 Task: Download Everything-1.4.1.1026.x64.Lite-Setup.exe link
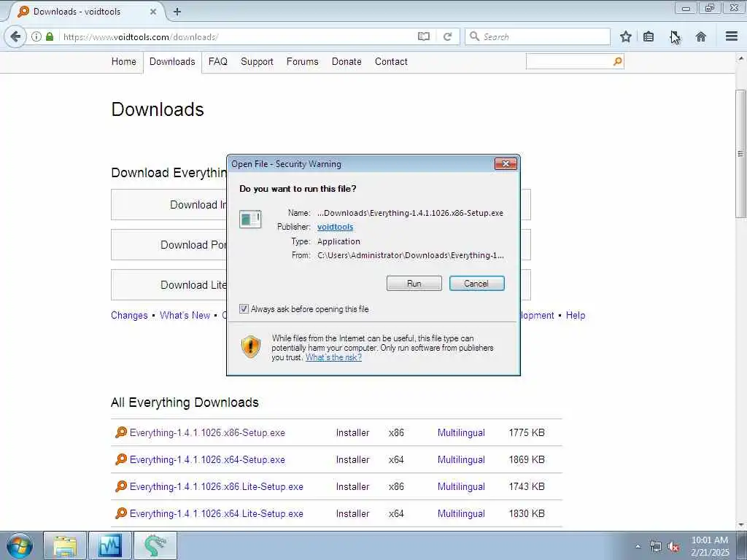tap(216, 513)
